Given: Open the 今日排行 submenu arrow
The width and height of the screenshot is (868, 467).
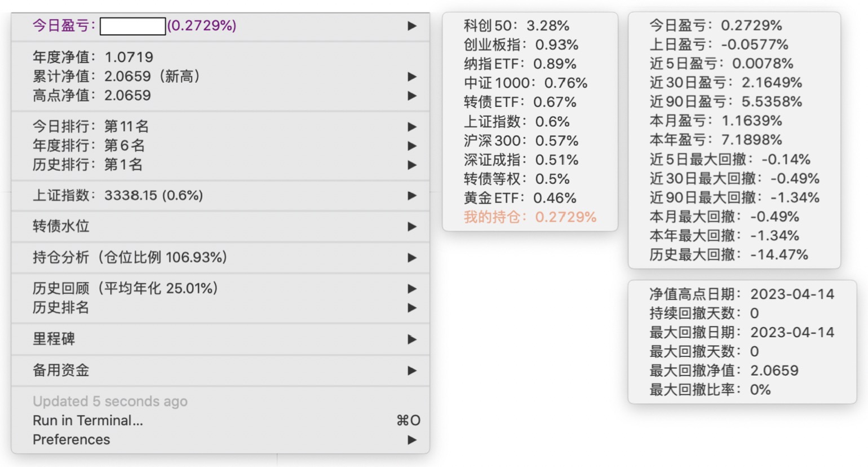Looking at the screenshot, I should pyautogui.click(x=412, y=127).
